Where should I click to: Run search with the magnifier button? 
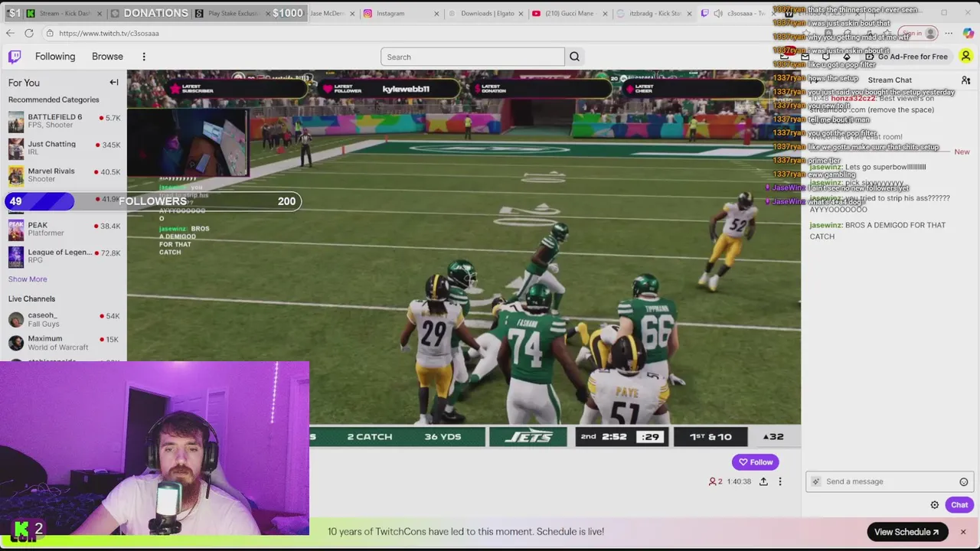(574, 57)
